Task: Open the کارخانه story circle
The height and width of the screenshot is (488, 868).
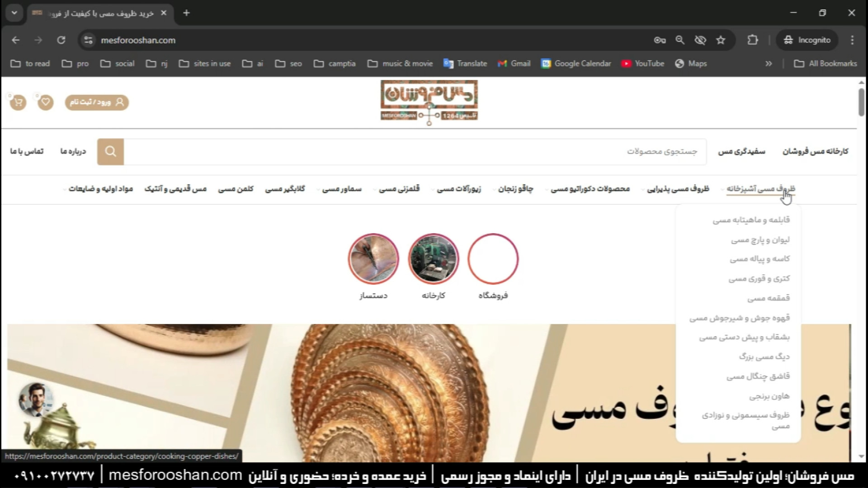Action: 433,259
